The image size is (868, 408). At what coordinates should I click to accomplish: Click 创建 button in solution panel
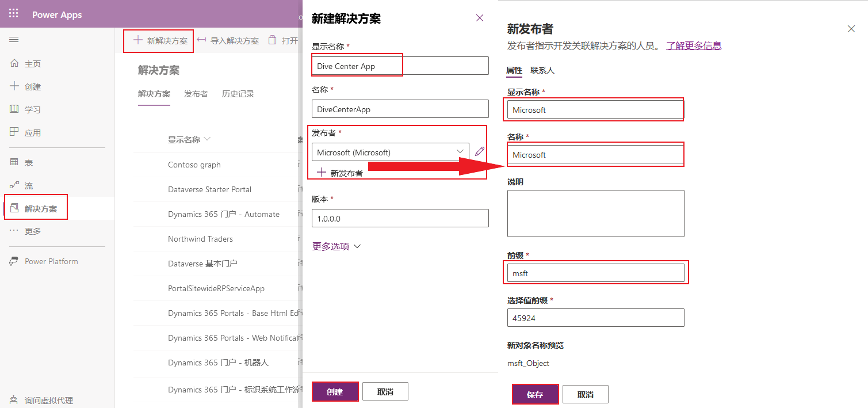pyautogui.click(x=335, y=391)
